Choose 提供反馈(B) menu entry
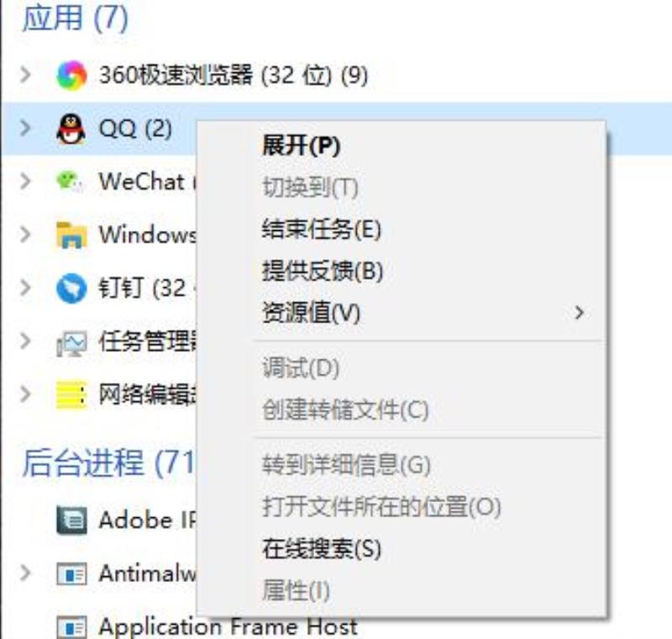672x639 pixels. (323, 270)
